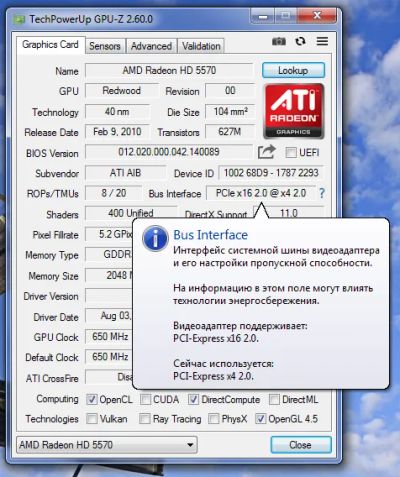The height and width of the screenshot is (477, 400).
Task: Click the Device ID value field
Action: pos(271,173)
